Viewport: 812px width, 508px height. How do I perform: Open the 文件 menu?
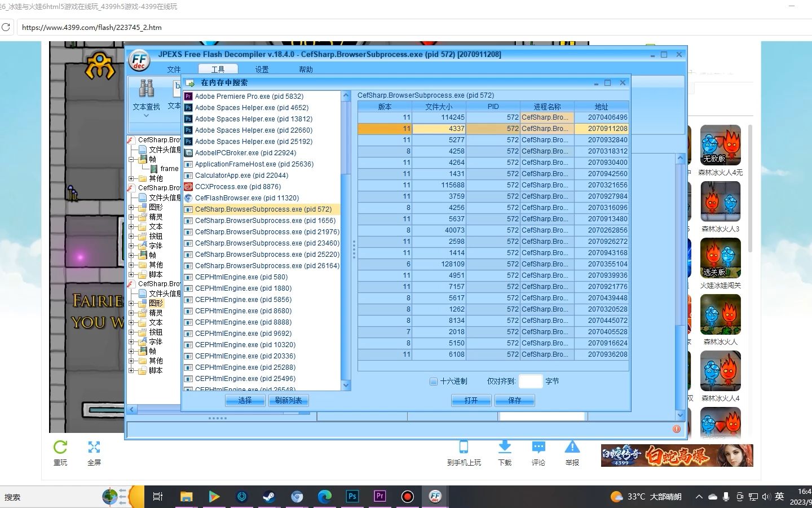[174, 69]
